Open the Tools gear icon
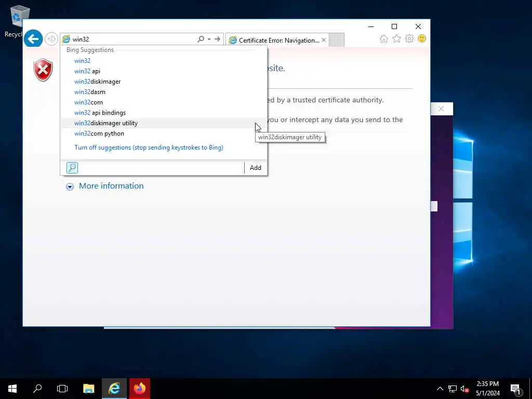This screenshot has height=399, width=532. [x=409, y=38]
